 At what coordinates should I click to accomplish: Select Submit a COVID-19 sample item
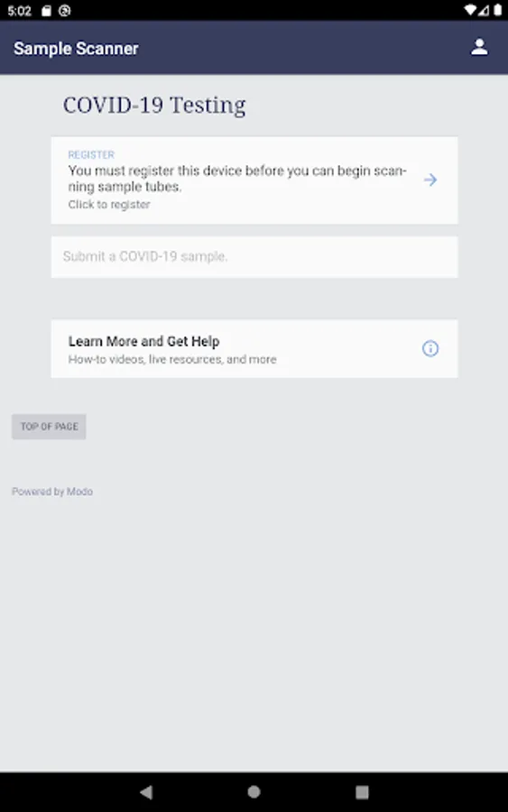click(254, 257)
